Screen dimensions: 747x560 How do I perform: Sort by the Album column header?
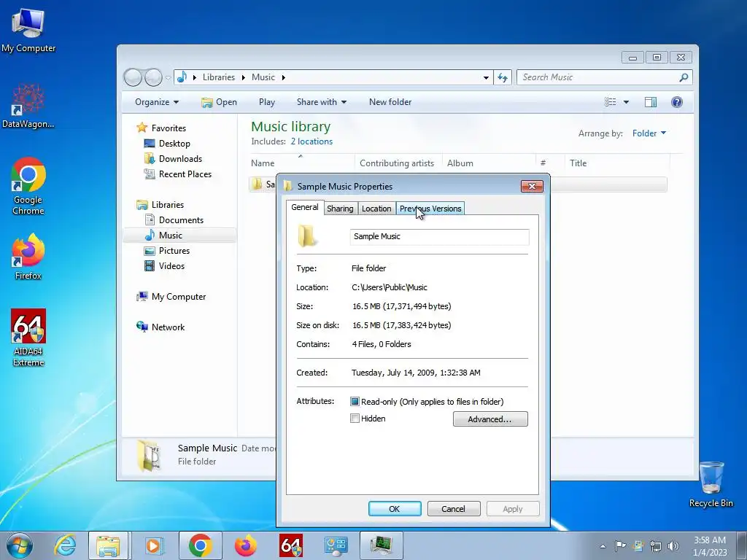click(x=488, y=163)
